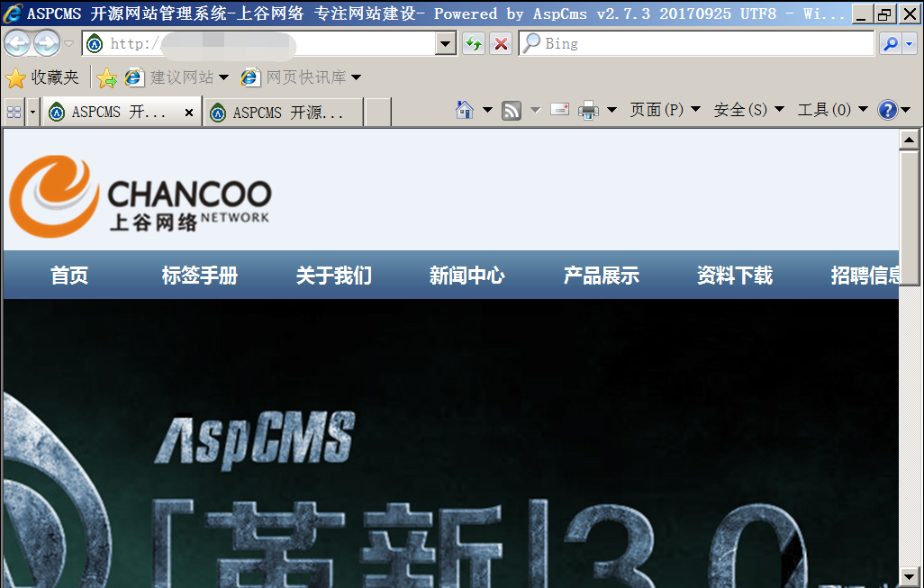The image size is (924, 588).
Task: Click the CHANCOO 上谷网络 logo
Action: pyautogui.click(x=140, y=196)
